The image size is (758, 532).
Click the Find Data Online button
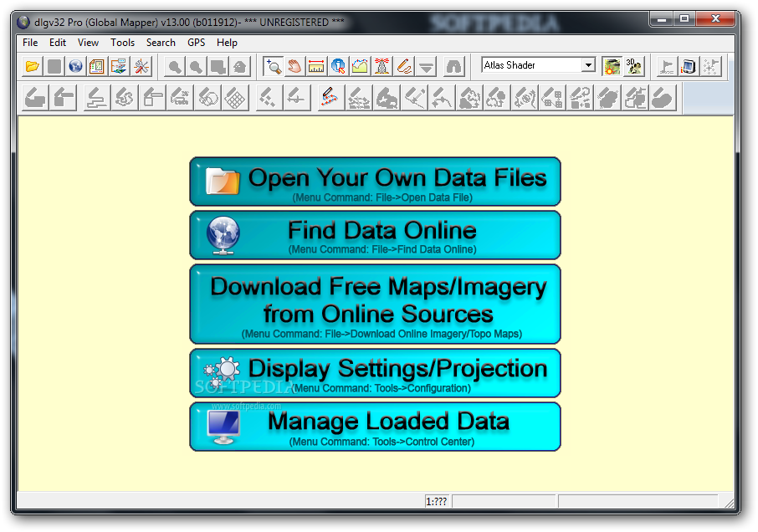pos(375,235)
